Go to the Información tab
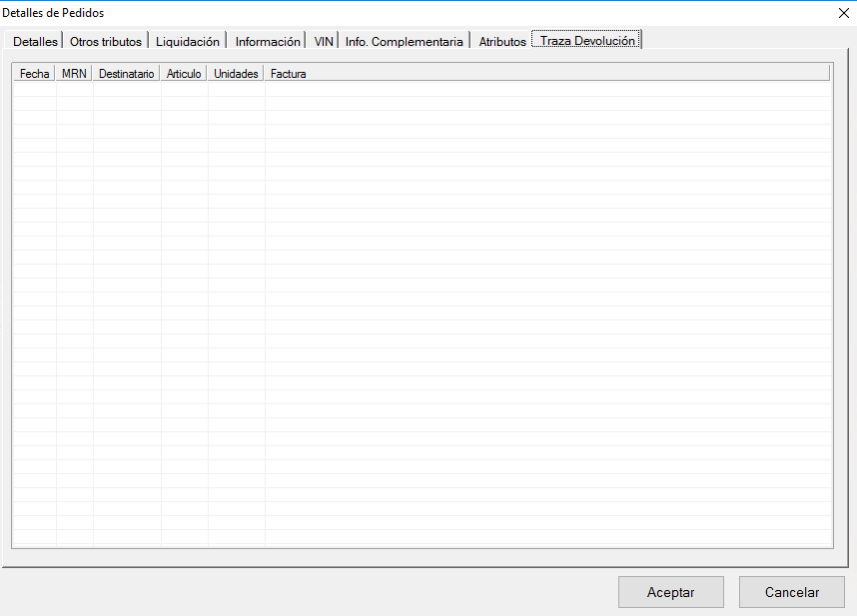857x616 pixels. point(267,42)
